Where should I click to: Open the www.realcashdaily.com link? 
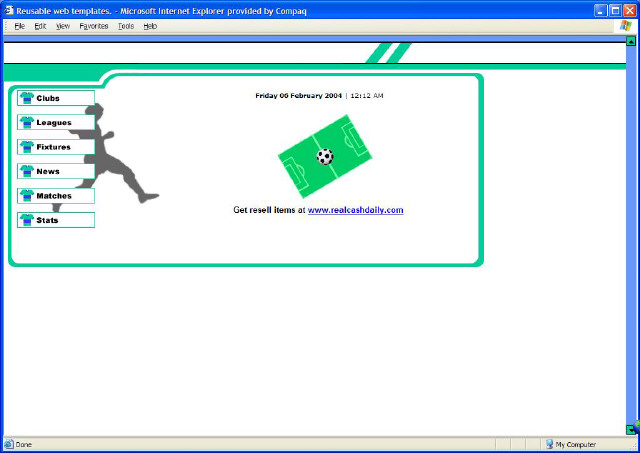pyautogui.click(x=355, y=210)
